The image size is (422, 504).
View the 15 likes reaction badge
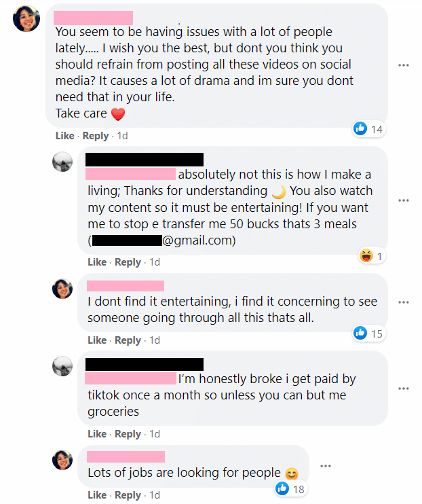[368, 334]
